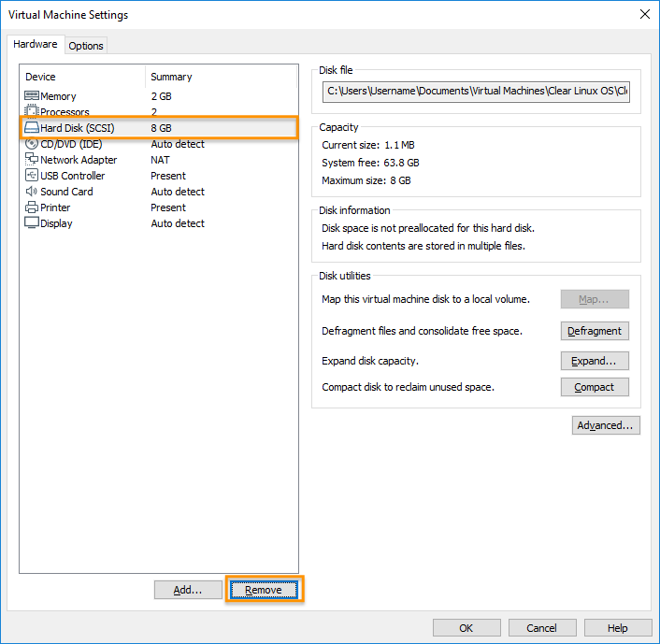Select the USB Controller row label
660x644 pixels.
[72, 176]
